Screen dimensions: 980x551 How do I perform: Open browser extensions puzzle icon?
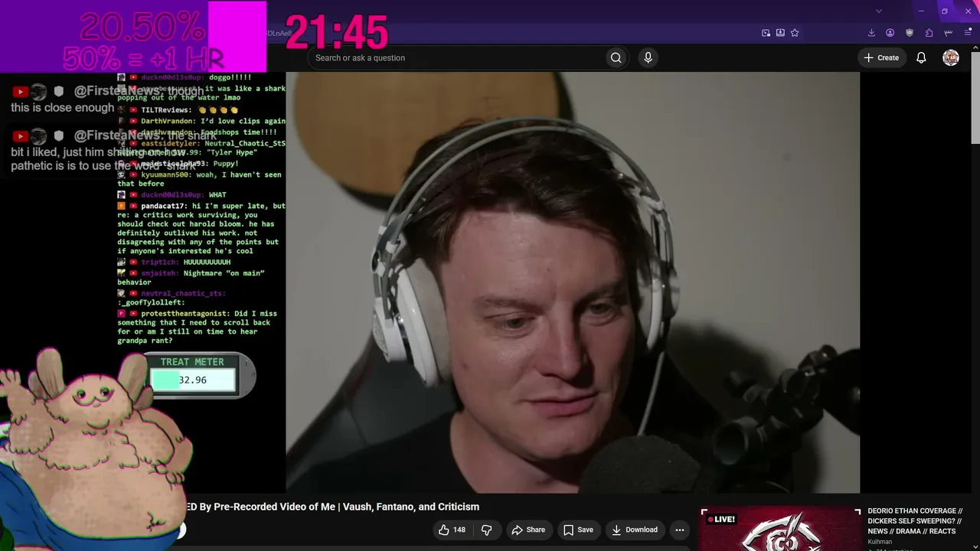(x=929, y=33)
